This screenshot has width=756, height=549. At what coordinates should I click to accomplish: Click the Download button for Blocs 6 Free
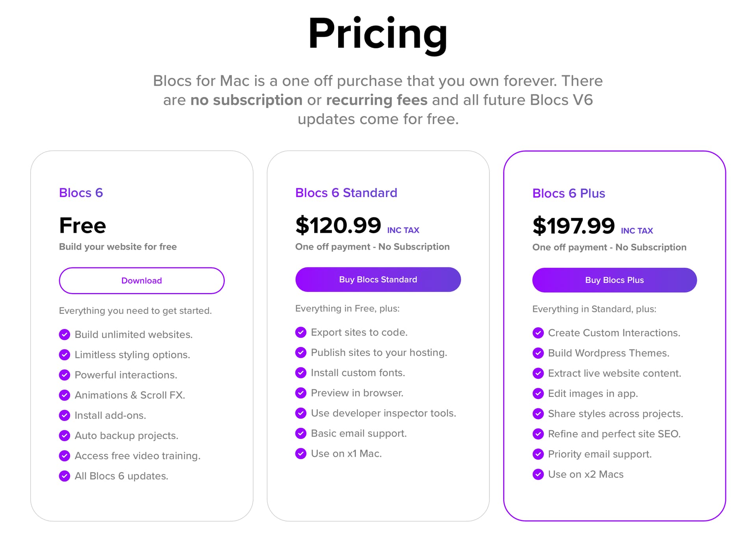(141, 280)
